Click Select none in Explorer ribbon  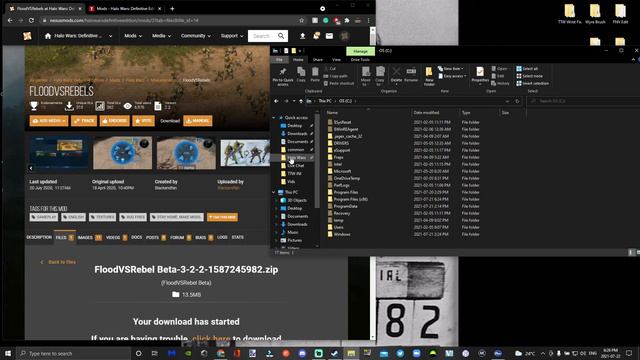point(529,76)
